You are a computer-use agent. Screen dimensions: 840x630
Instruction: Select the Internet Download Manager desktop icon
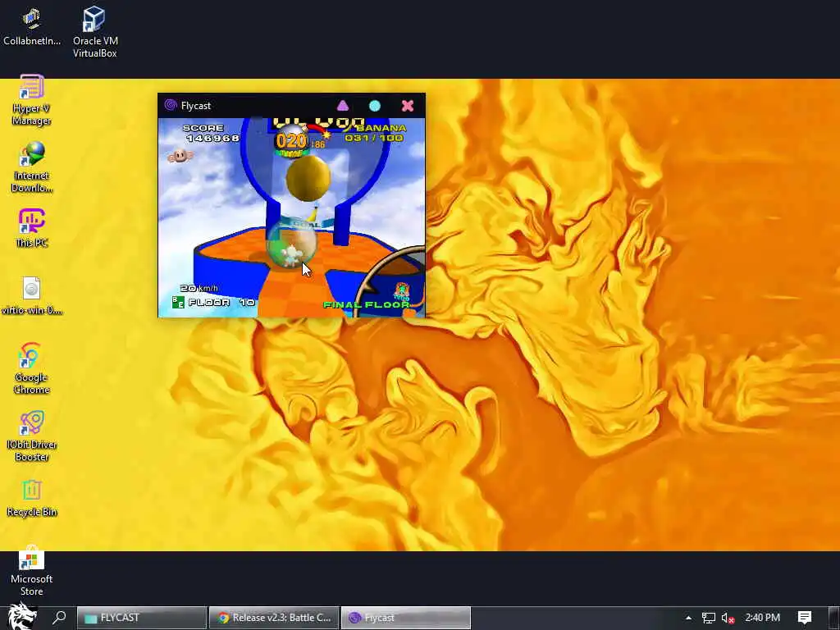tap(32, 167)
